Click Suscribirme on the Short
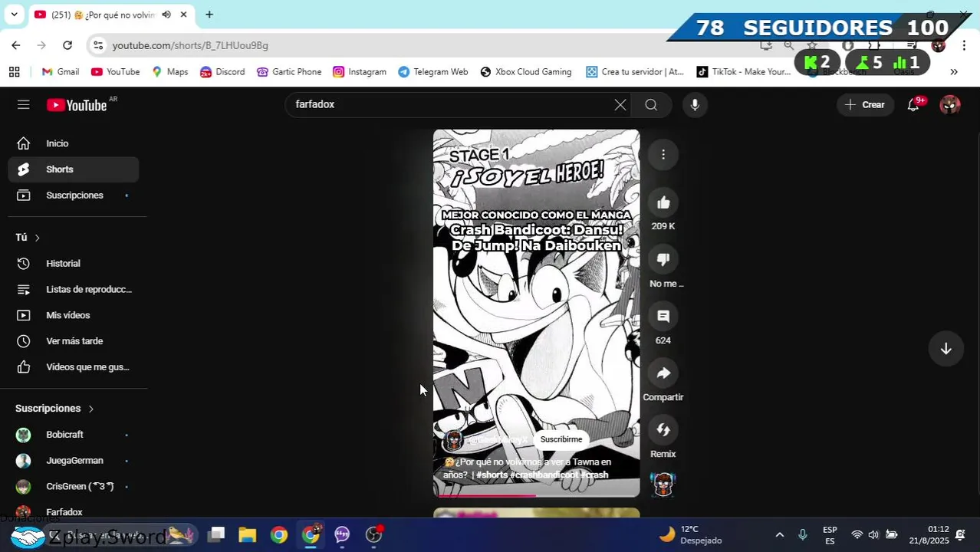Viewport: 980px width, 552px height. pyautogui.click(x=561, y=439)
